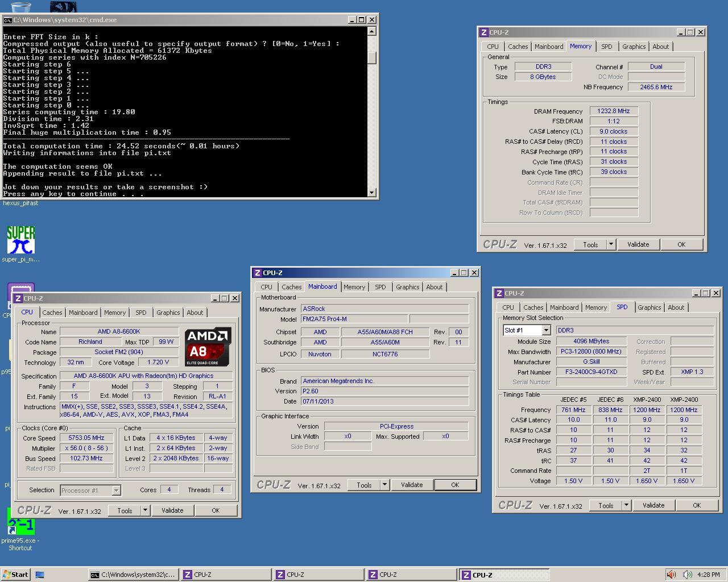
Task: Click the Bus Speed 102.73 MHz value
Action: click(x=86, y=459)
